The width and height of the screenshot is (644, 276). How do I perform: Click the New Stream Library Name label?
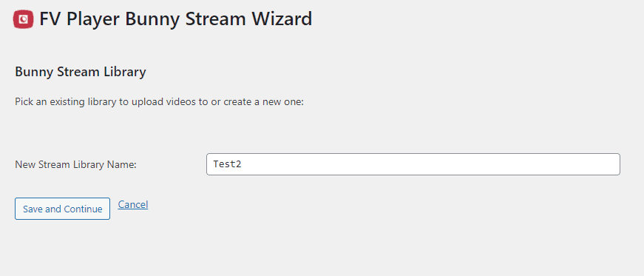[75, 164]
